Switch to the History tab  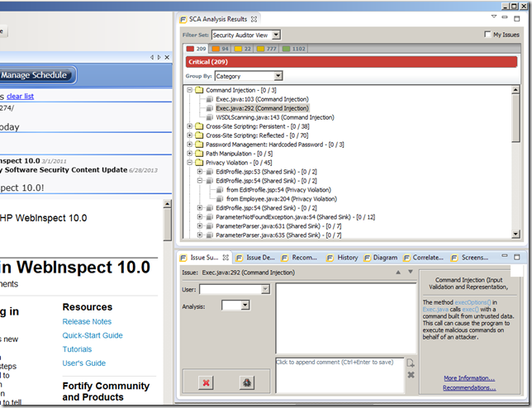point(342,258)
